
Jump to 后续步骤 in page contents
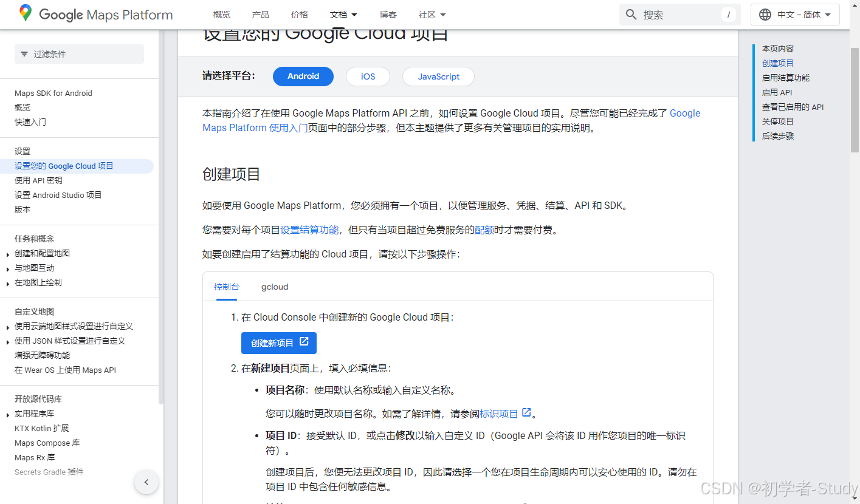pyautogui.click(x=778, y=136)
